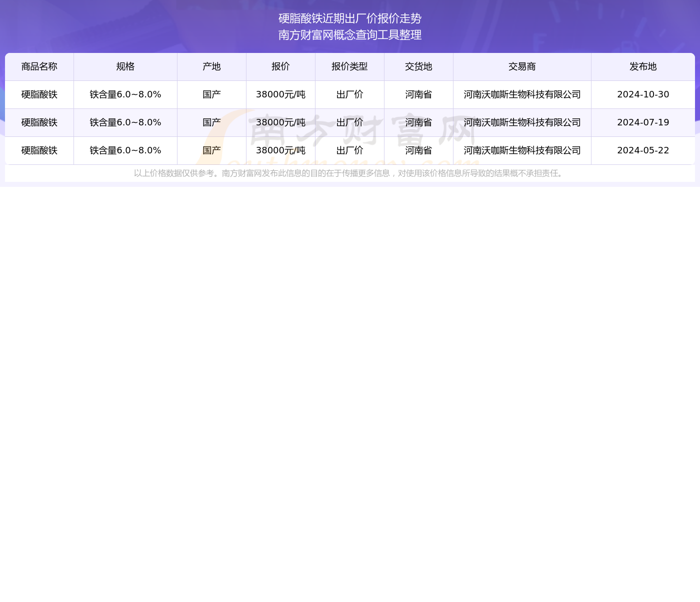700x602 pixels.
Task: Click 38000元/吨 in the 2024-05-22 row
Action: pos(280,150)
